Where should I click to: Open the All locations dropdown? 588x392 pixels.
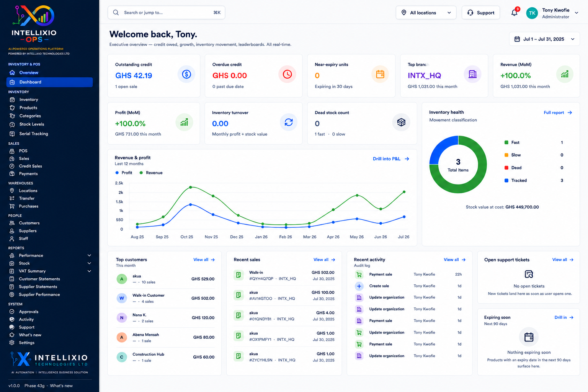click(426, 13)
